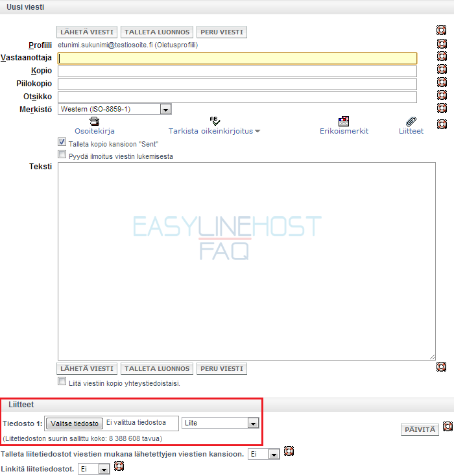Screen dimensions: 454x476
Task: Click the top Peru viesti button
Action: pos(222,32)
